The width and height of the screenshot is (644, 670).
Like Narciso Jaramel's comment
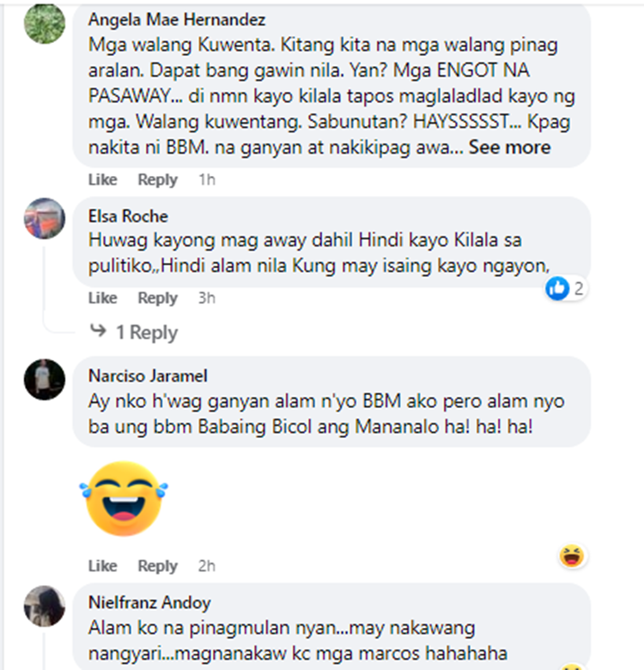click(102, 566)
